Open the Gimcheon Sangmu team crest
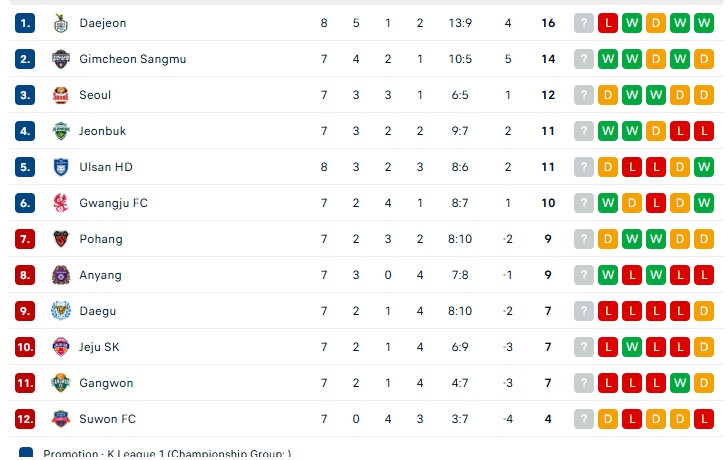 tap(61, 59)
